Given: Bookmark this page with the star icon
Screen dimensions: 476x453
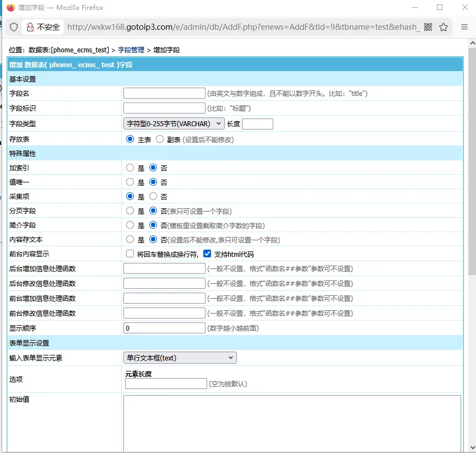Looking at the screenshot, I should tap(443, 27).
